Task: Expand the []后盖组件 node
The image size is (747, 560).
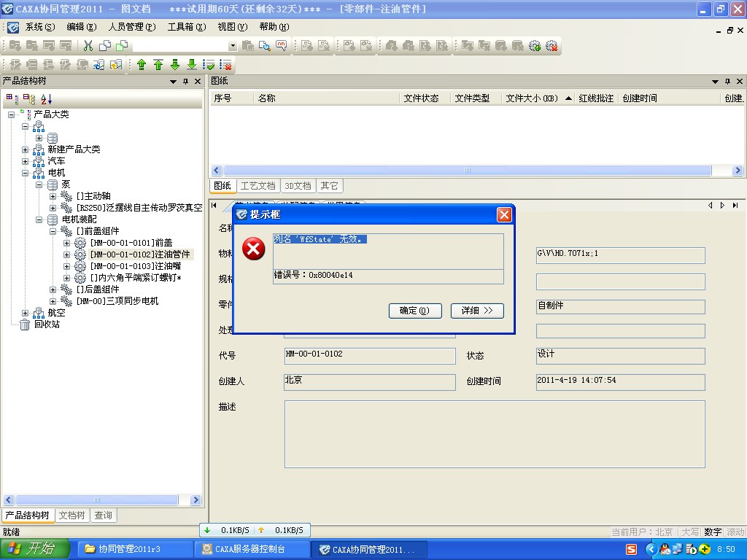Action: [53, 289]
